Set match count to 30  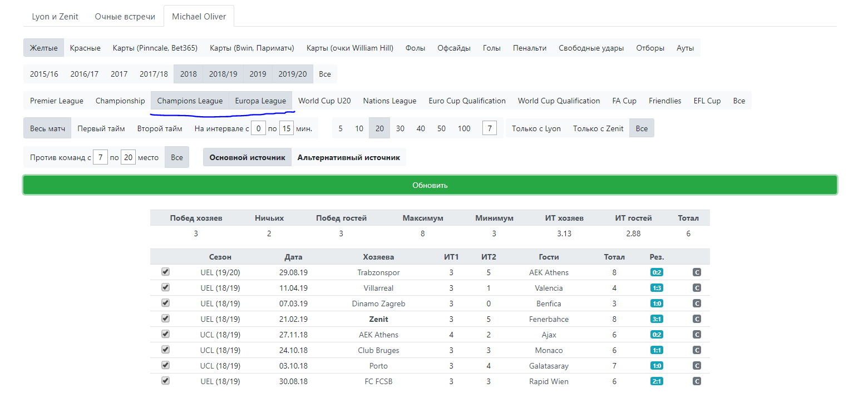point(400,128)
